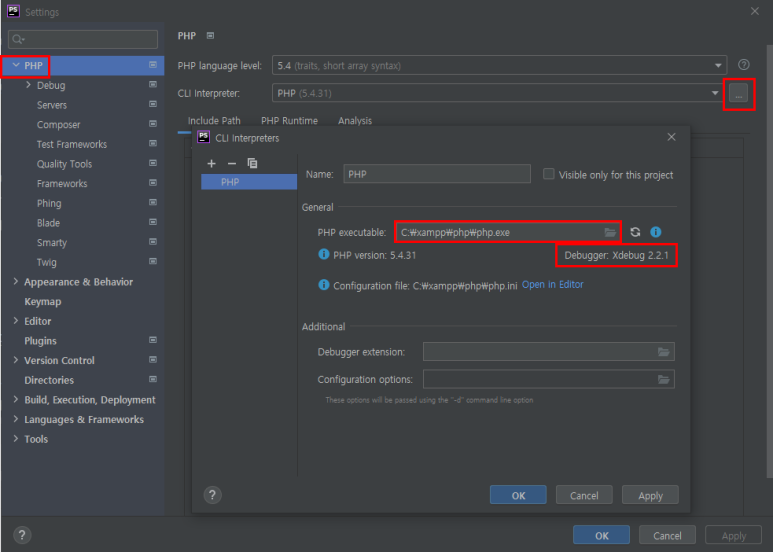This screenshot has height=552, width=773.
Task: Add a new CLI interpreter with plus icon
Action: [211, 163]
